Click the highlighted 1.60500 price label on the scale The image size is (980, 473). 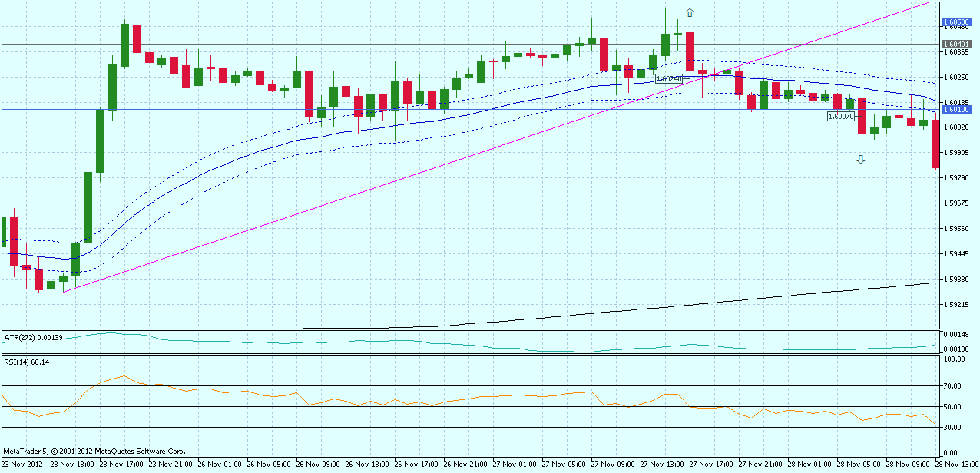click(x=956, y=21)
